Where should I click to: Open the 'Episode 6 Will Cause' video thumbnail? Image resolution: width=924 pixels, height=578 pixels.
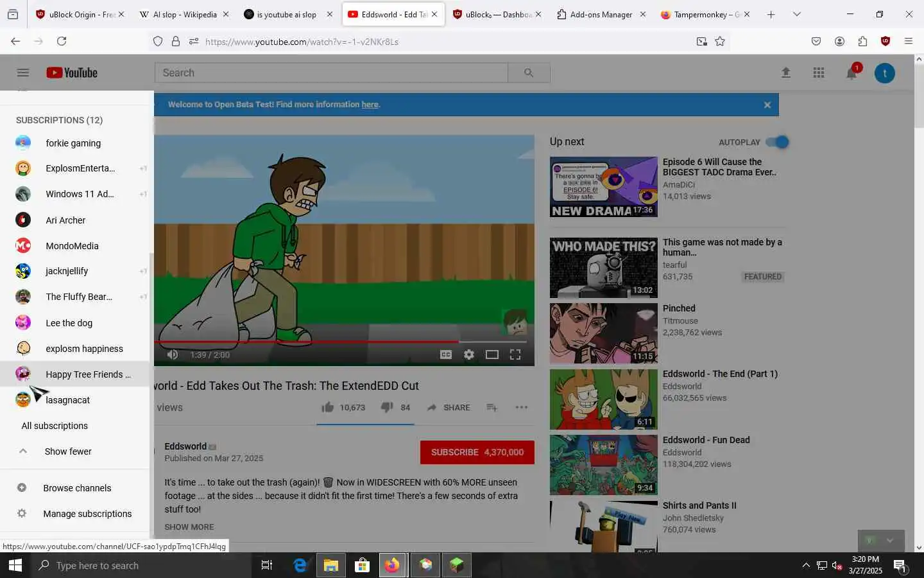(604, 187)
